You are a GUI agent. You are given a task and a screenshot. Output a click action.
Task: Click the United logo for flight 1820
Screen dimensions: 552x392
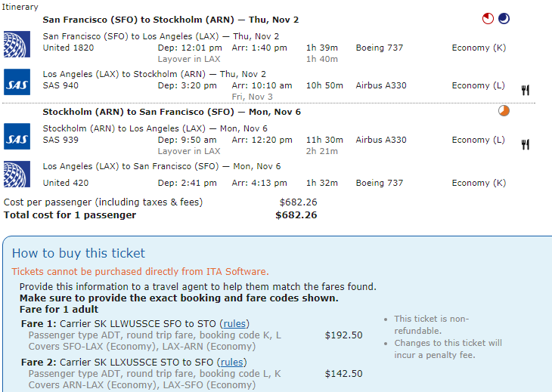[17, 45]
